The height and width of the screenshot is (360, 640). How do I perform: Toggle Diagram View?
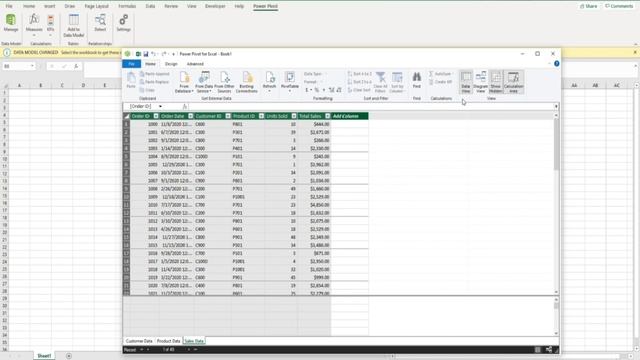tap(481, 82)
